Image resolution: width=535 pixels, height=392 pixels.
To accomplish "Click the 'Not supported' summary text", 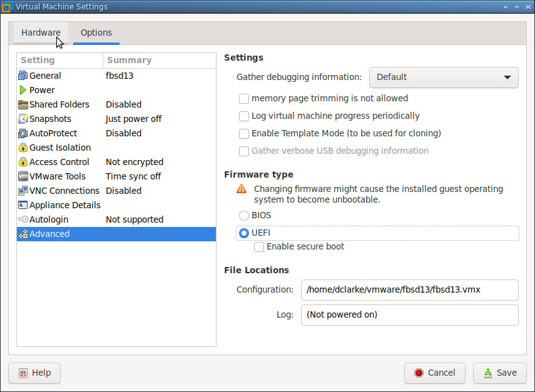I will point(135,219).
